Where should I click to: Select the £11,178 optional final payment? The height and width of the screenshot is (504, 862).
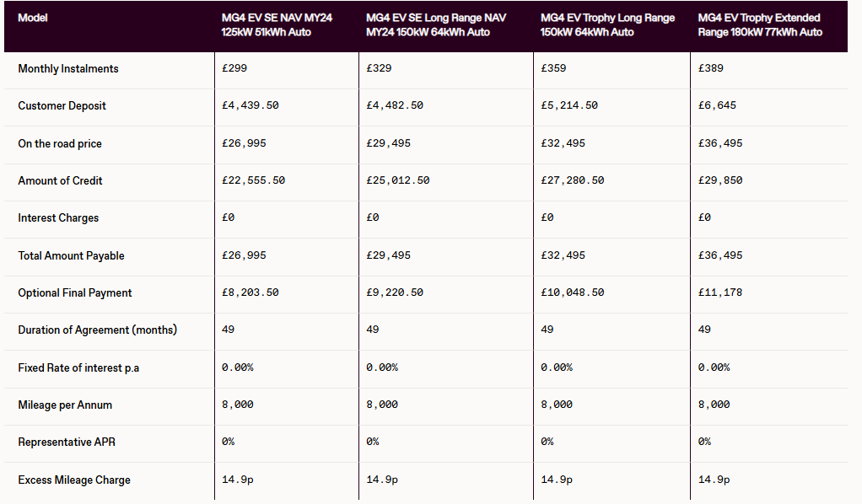(x=720, y=292)
